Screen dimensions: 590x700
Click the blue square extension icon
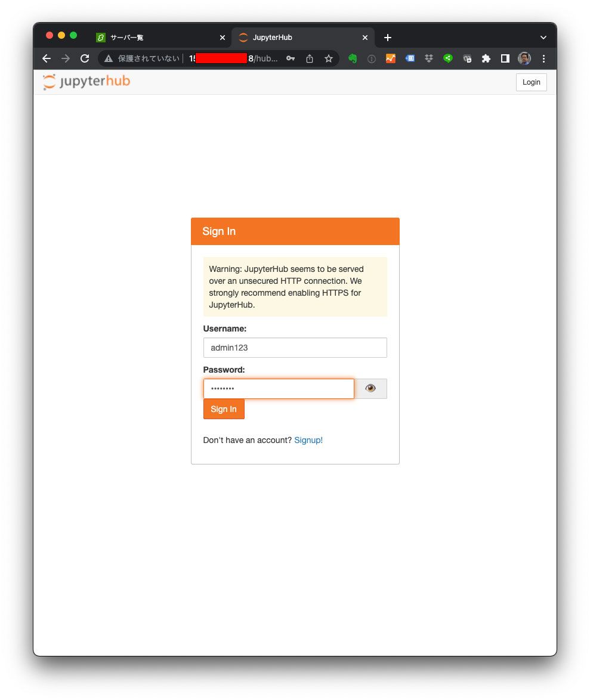coord(410,58)
